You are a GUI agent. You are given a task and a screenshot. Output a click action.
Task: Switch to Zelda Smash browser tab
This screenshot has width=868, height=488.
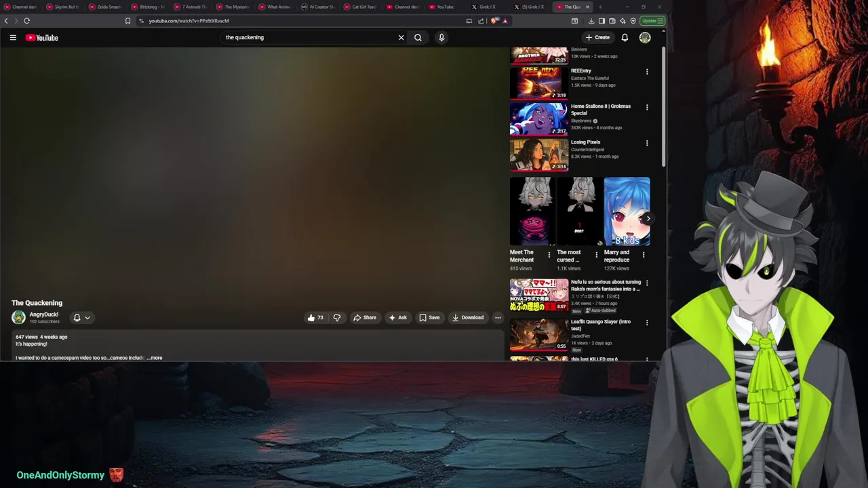pyautogui.click(x=105, y=7)
